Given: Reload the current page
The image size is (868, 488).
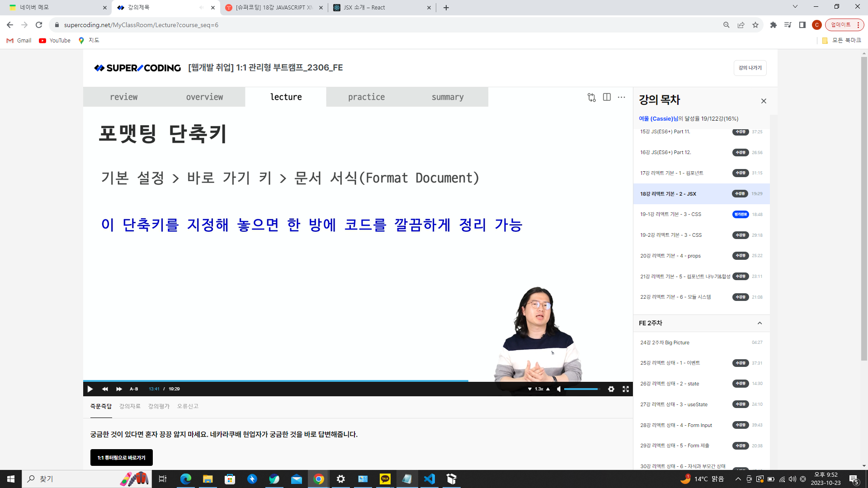Looking at the screenshot, I should [39, 25].
